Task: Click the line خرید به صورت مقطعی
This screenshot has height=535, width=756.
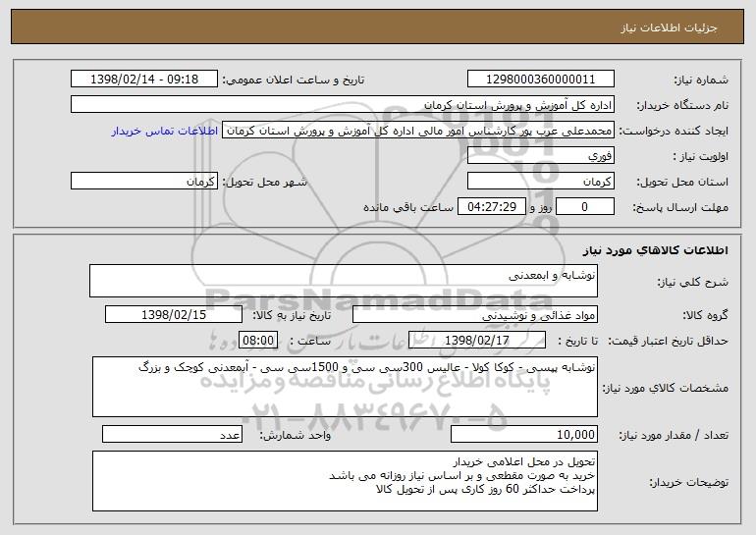Action: tap(461, 476)
